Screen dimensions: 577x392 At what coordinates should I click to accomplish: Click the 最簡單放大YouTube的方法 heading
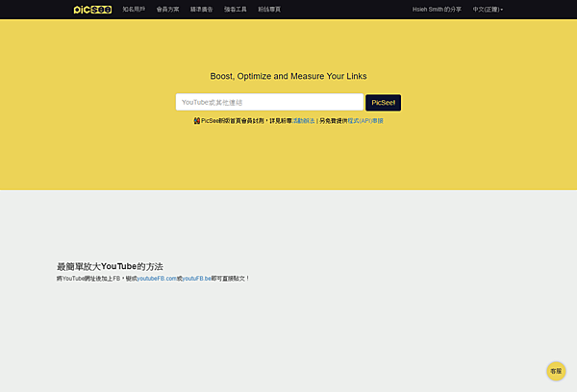click(110, 266)
